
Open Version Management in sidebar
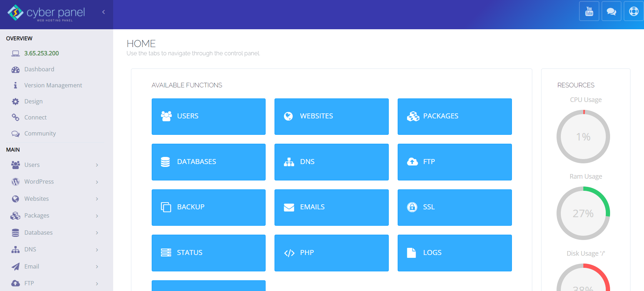[x=53, y=85]
